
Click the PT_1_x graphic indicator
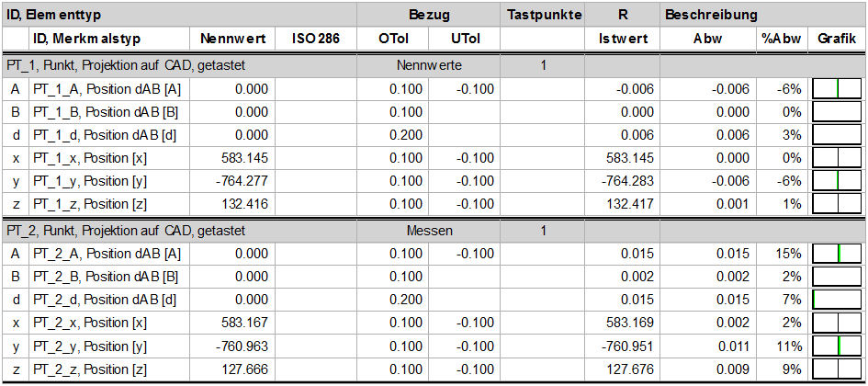tap(837, 158)
